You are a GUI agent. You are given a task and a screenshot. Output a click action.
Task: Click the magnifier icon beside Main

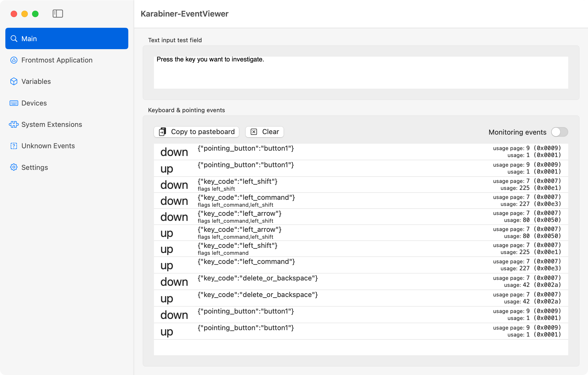14,39
